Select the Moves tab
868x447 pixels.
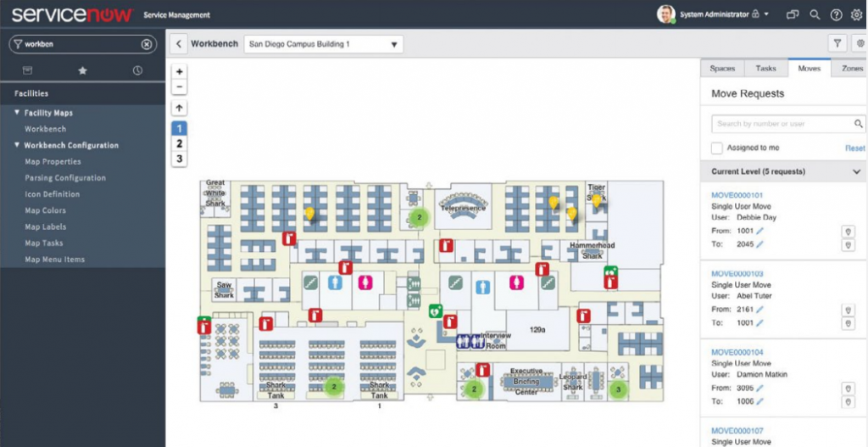tap(810, 68)
